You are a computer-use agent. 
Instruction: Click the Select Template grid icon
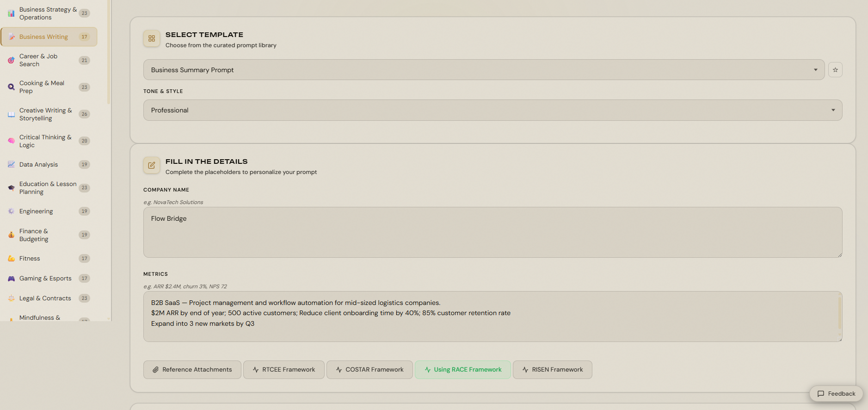152,39
